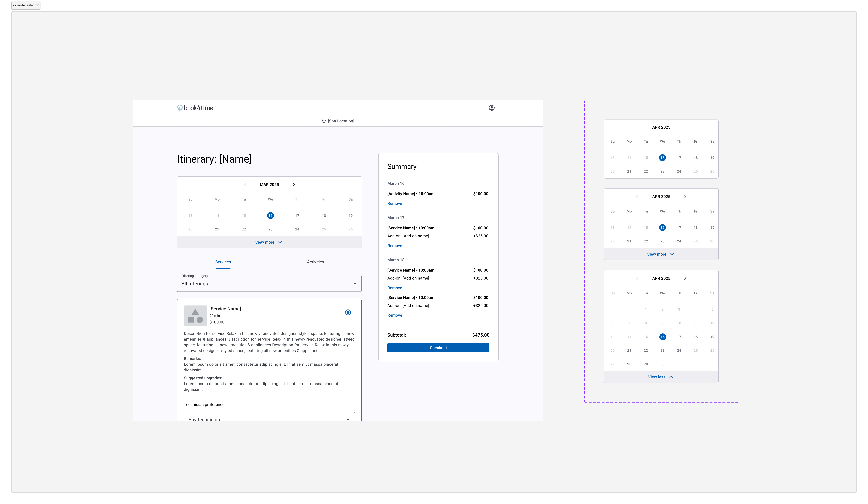Screen dimensions: 868x504
Task: Click previous arrow in the View less calendar
Action: pyautogui.click(x=637, y=279)
